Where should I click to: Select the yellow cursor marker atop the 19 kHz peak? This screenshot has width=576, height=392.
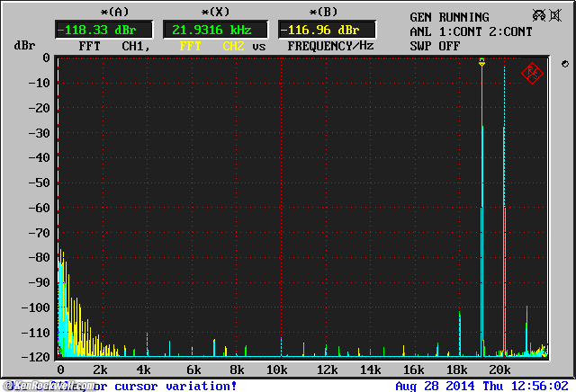[x=481, y=62]
